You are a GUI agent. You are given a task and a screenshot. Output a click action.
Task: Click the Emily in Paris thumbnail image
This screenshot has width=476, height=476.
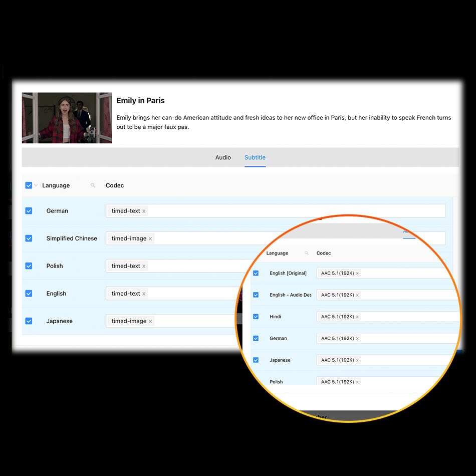67,118
